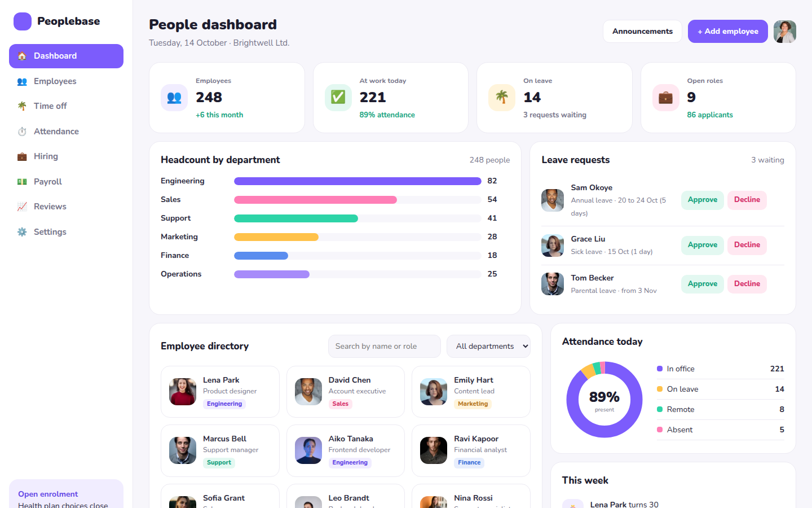Screen dimensions: 812x508
Task: Click the + Add employee button
Action: click(727, 32)
